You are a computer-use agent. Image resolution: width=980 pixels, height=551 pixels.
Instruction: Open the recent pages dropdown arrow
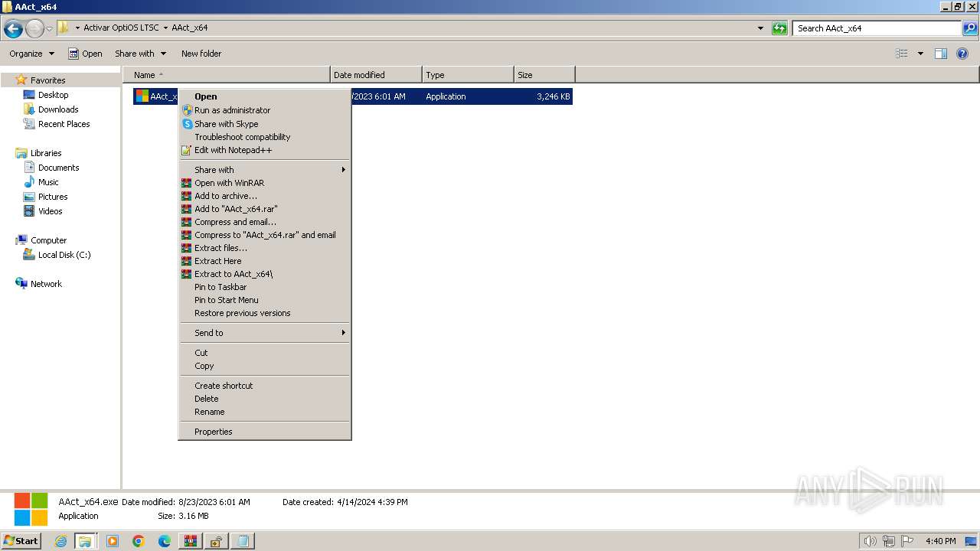(x=50, y=29)
